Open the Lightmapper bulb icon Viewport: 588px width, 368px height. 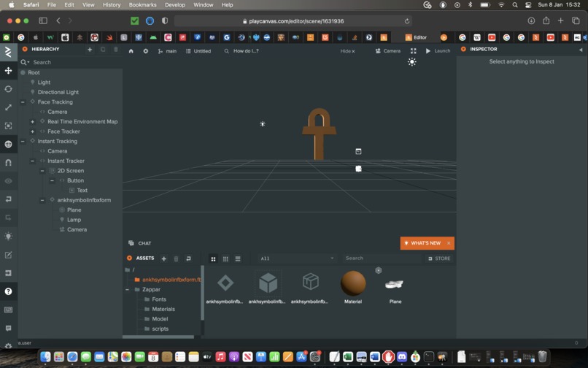(8, 236)
